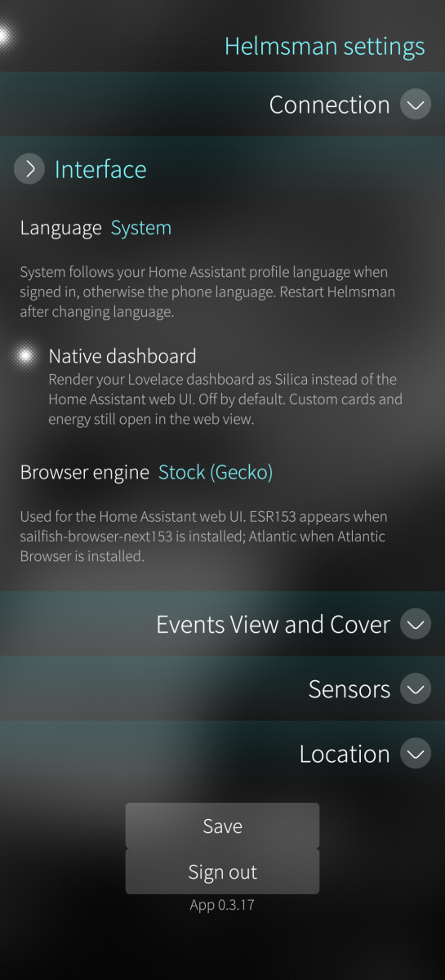Expand the Connection section chevron icon

(x=416, y=105)
